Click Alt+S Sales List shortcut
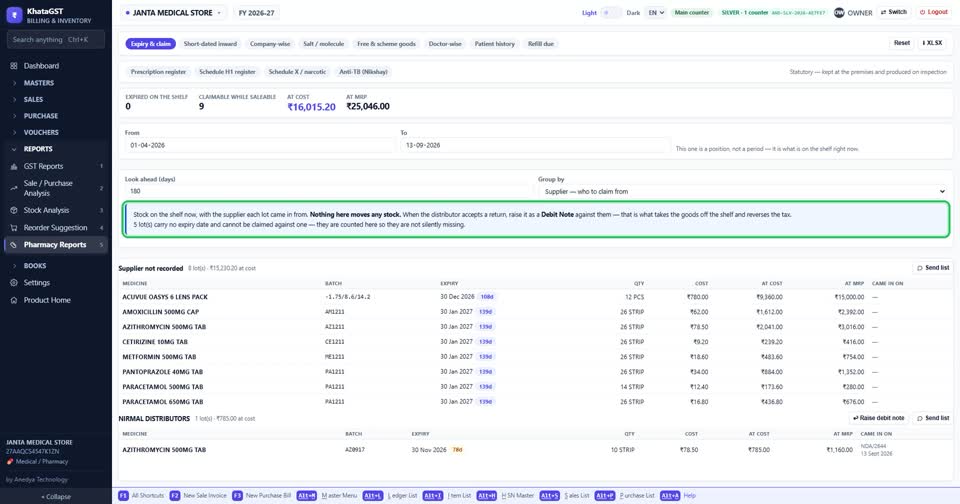960x504 pixels. point(564,495)
